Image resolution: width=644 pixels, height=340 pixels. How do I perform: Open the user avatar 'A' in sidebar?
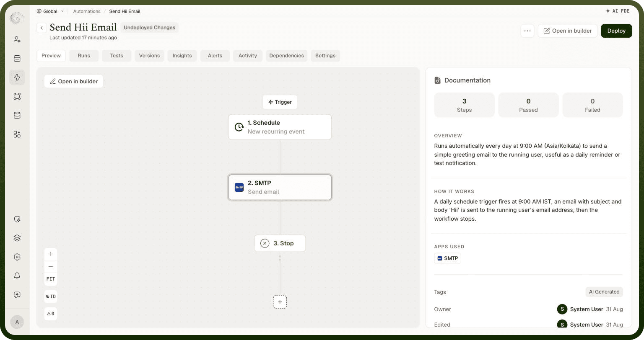[x=17, y=322]
